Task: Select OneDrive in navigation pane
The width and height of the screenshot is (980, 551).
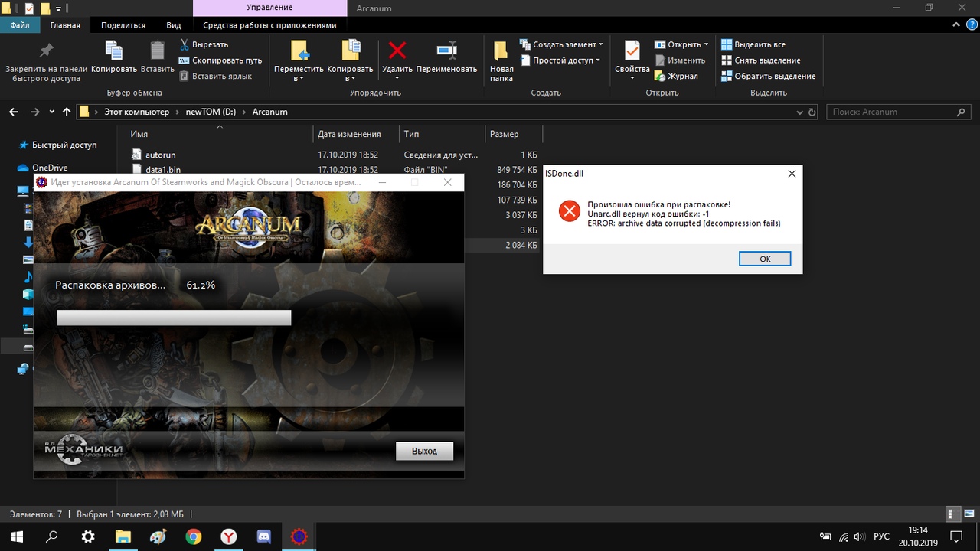Action: [x=49, y=168]
